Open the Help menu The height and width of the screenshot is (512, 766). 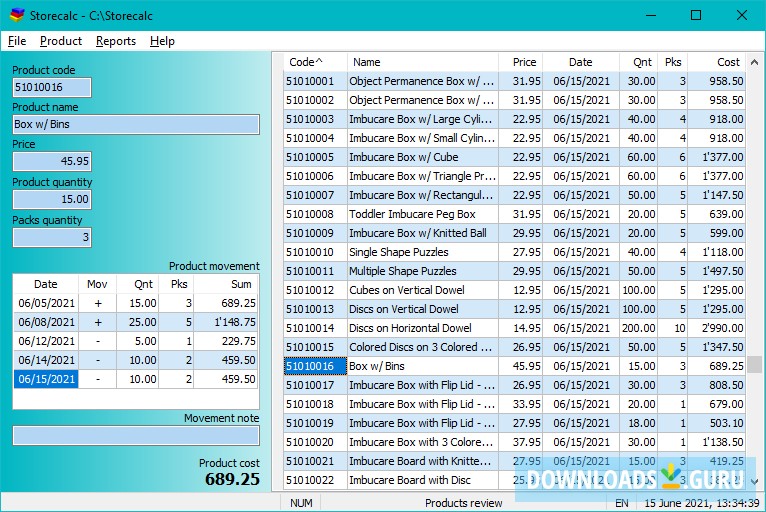[162, 41]
